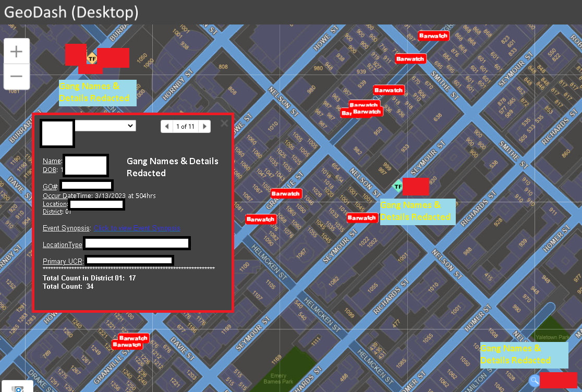
Task: Open the 'Click to view Event Synopsis' link
Action: click(137, 228)
